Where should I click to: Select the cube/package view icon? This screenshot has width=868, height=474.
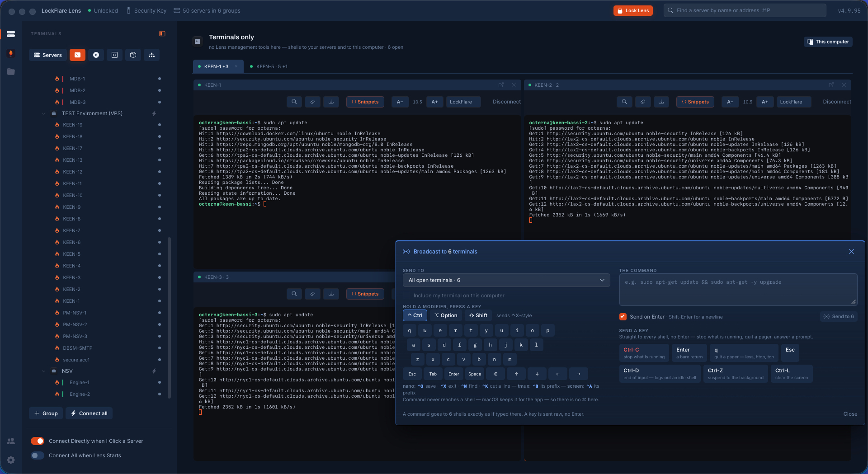tap(133, 55)
